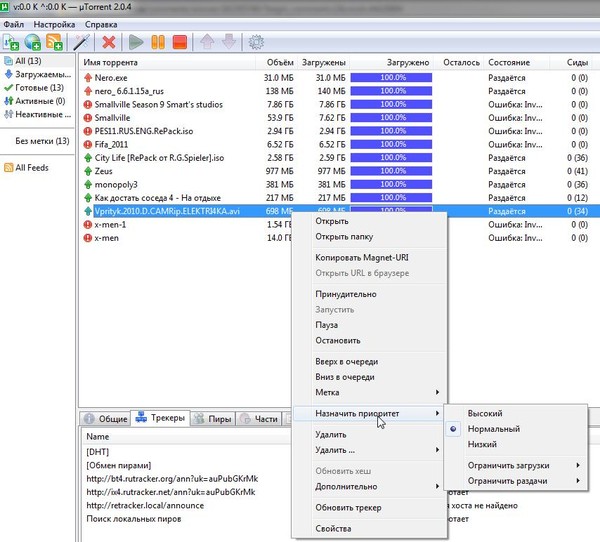Select the bt4.rutracker.org tracker entry

pos(172,479)
